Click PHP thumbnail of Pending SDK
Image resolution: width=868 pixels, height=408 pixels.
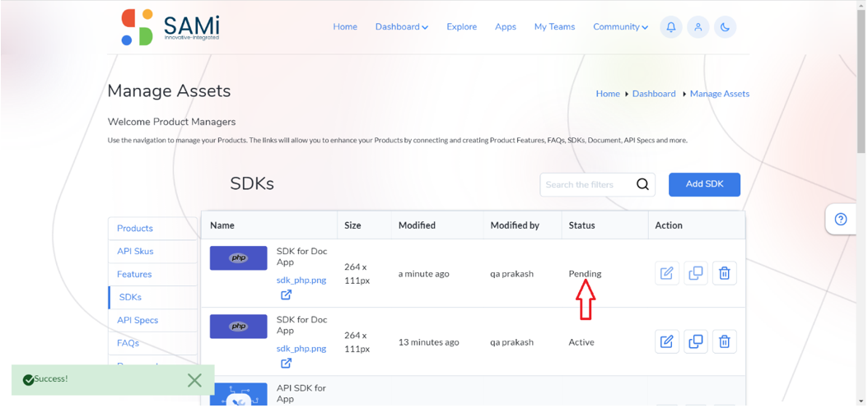pos(238,258)
